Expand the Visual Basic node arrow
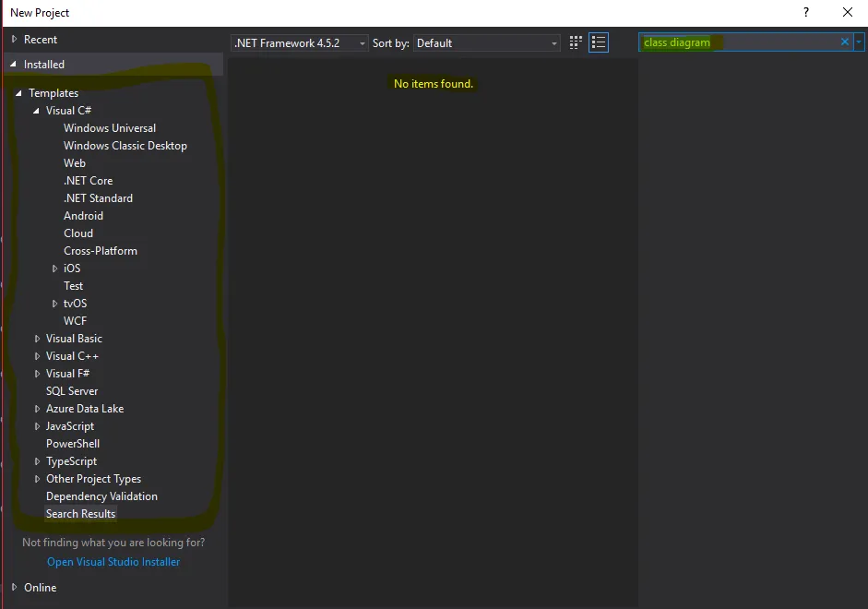This screenshot has height=609, width=868. [37, 339]
